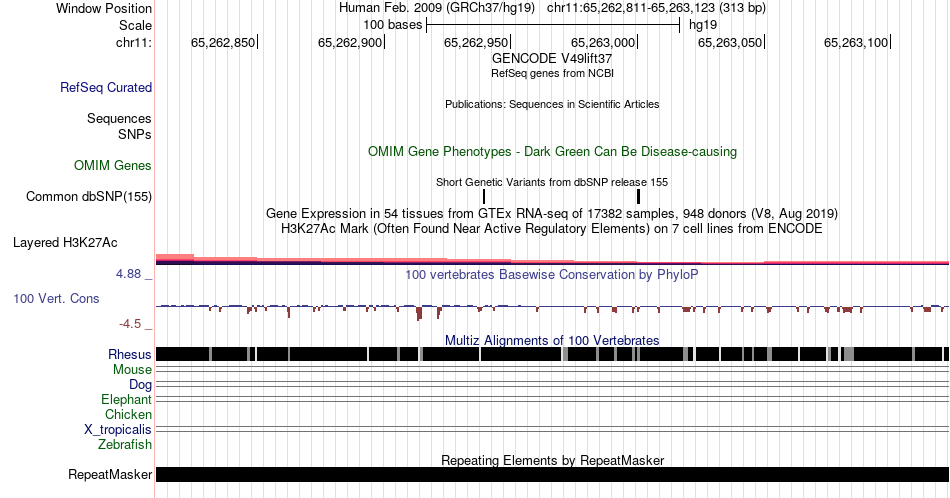This screenshot has width=950, height=498.
Task: Click the RepeatMasker track label
Action: point(110,474)
